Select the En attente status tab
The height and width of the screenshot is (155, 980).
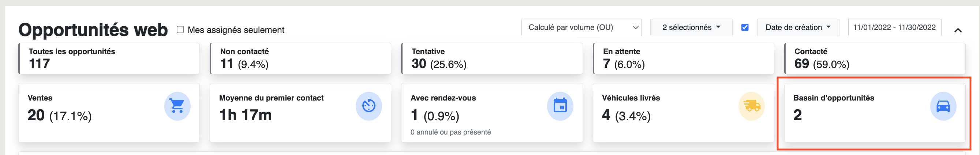tap(683, 58)
